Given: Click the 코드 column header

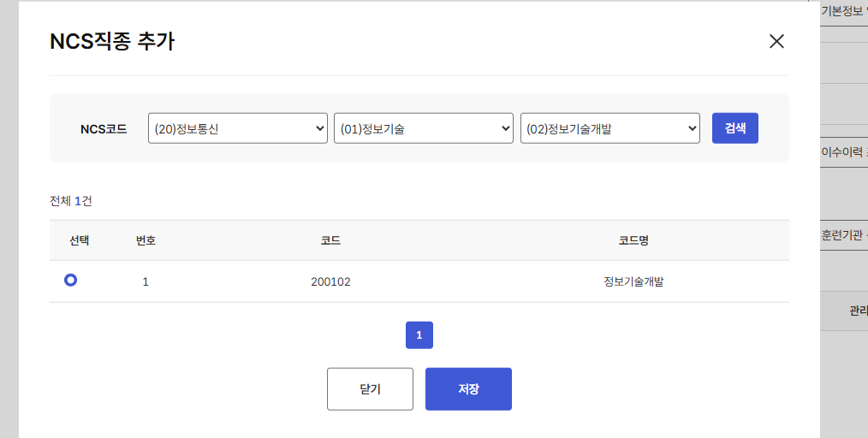Looking at the screenshot, I should click(x=330, y=240).
